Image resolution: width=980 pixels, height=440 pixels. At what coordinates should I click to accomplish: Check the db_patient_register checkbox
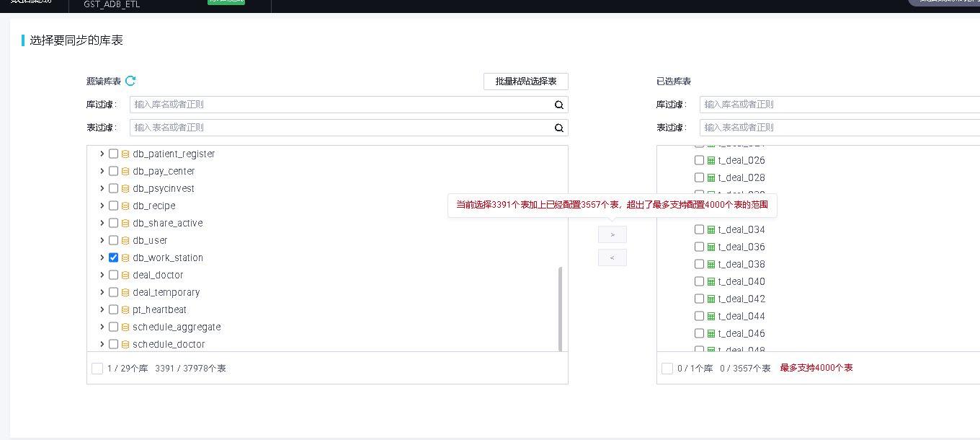click(113, 154)
